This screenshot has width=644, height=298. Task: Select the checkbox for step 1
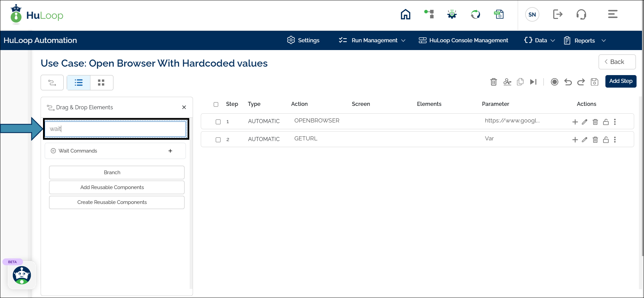218,122
